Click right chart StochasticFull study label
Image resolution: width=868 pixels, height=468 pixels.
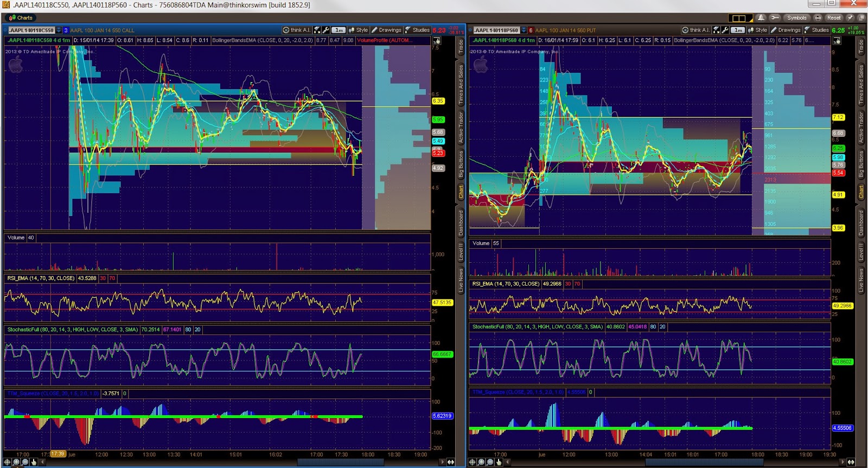coord(538,327)
